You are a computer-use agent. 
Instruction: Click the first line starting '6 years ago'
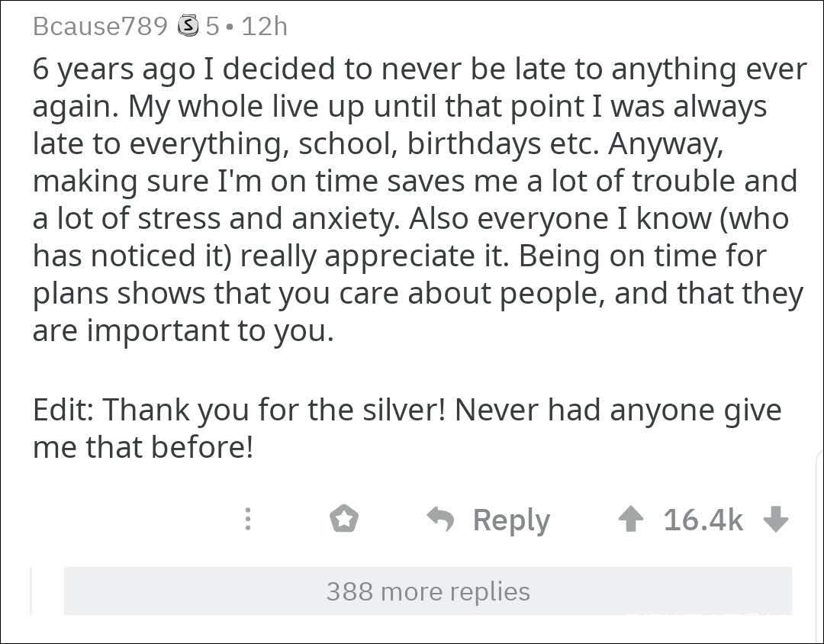[x=419, y=69]
